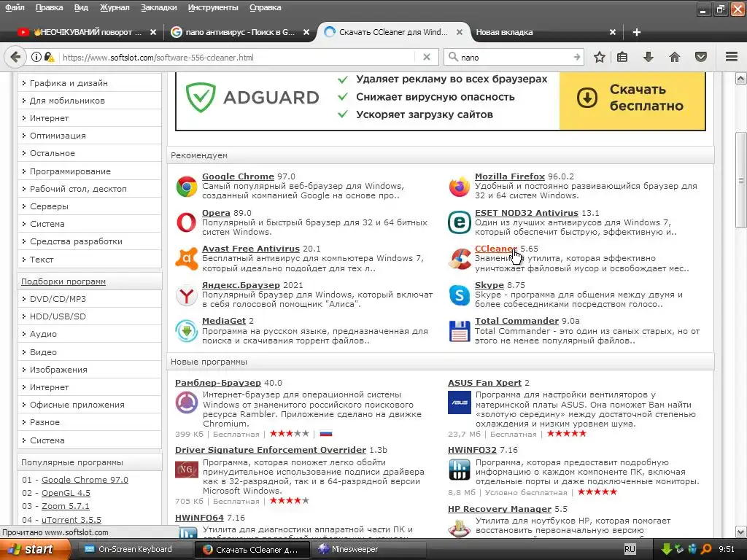Go back with the browser back arrow
Image resolution: width=747 pixels, height=560 pixels.
[x=15, y=57]
